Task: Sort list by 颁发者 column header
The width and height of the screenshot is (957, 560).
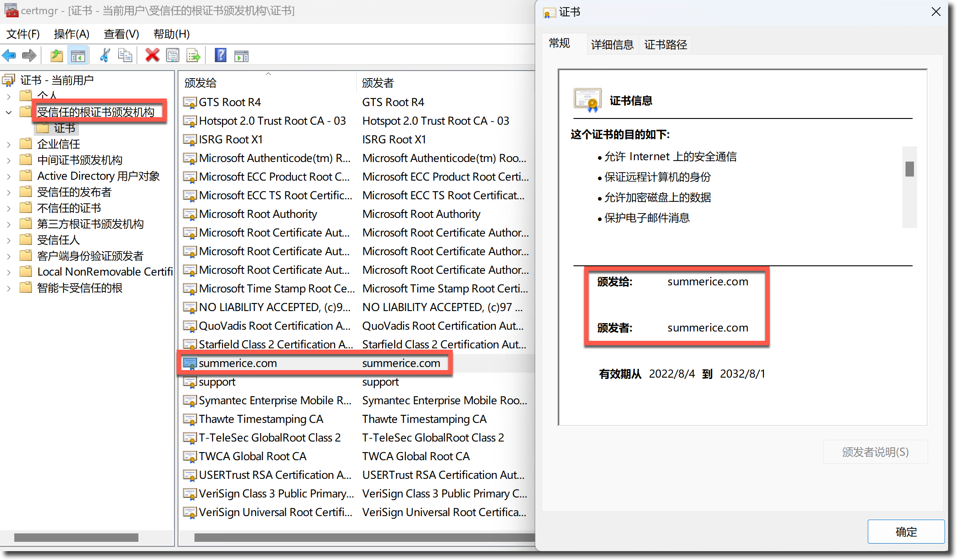Action: [x=378, y=83]
